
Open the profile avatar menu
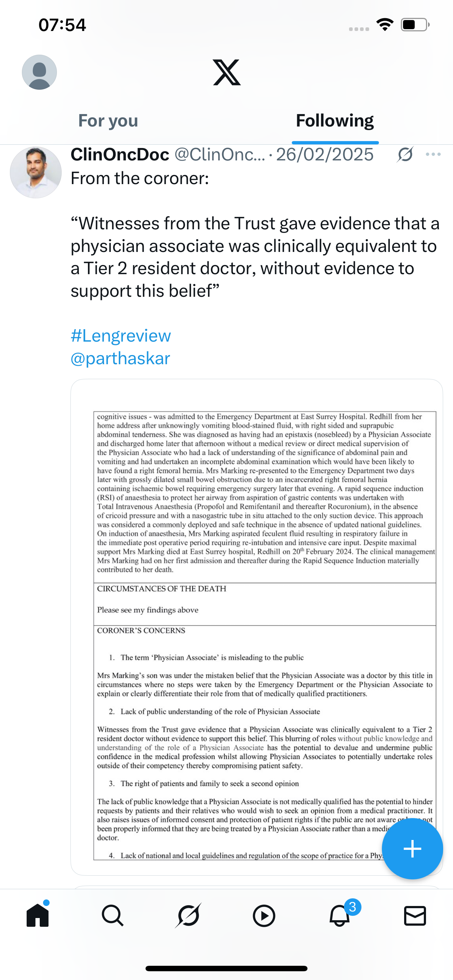39,72
